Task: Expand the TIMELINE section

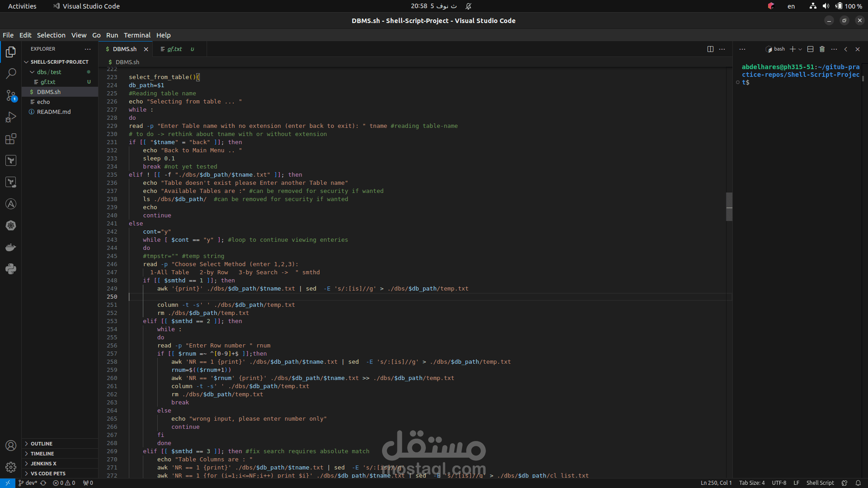Action: pyautogui.click(x=42, y=454)
